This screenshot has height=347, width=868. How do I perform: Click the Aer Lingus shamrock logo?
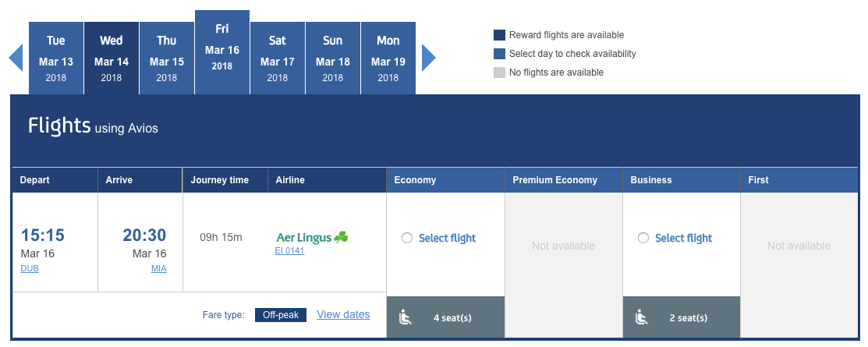pos(340,237)
